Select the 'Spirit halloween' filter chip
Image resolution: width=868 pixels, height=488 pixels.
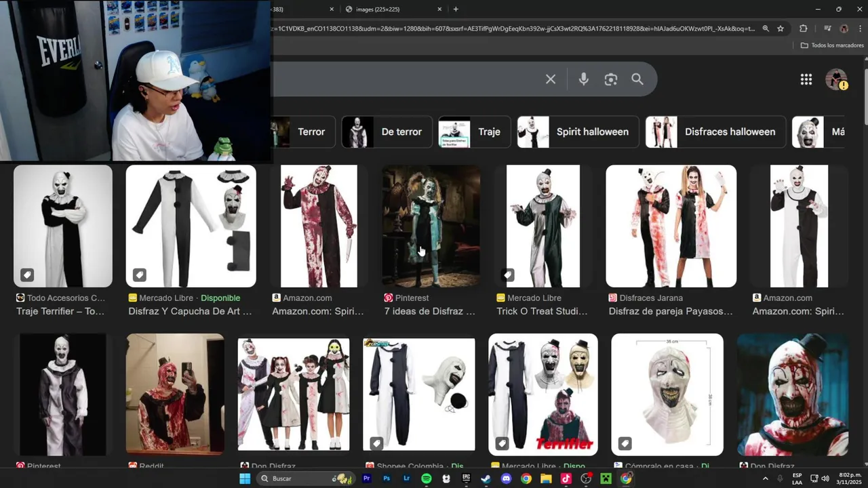578,131
